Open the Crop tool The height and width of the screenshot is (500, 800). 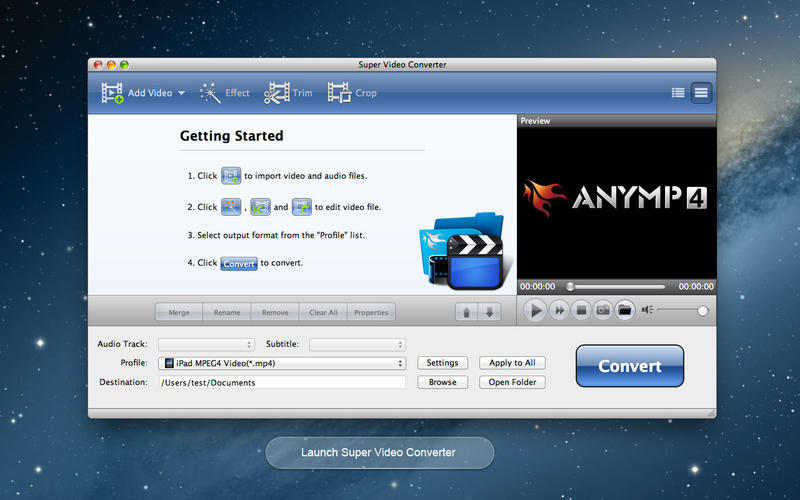click(x=339, y=93)
